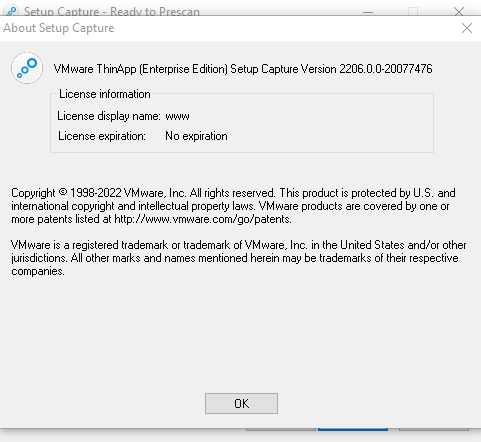Click the VMware registered trademark paragraph
Image resolution: width=481 pixels, height=442 pixels.
click(239, 258)
